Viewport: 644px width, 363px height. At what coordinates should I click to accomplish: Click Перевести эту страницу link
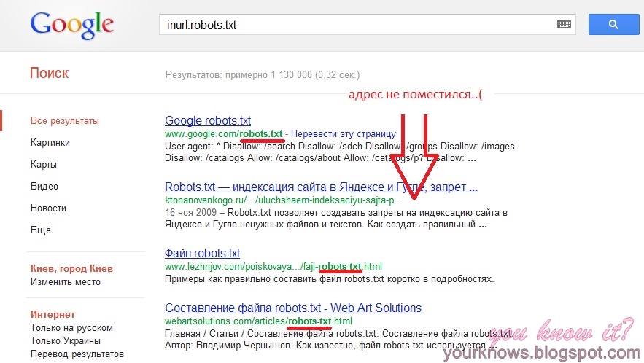click(x=344, y=134)
